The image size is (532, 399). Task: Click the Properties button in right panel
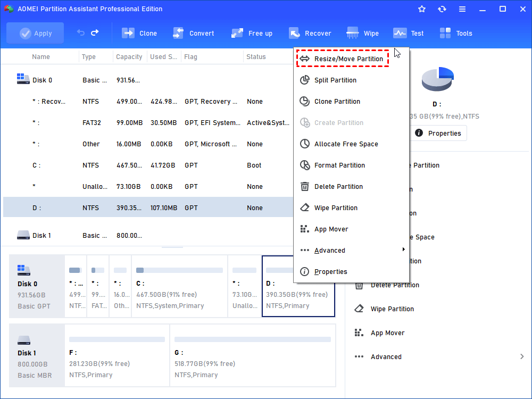pos(438,133)
